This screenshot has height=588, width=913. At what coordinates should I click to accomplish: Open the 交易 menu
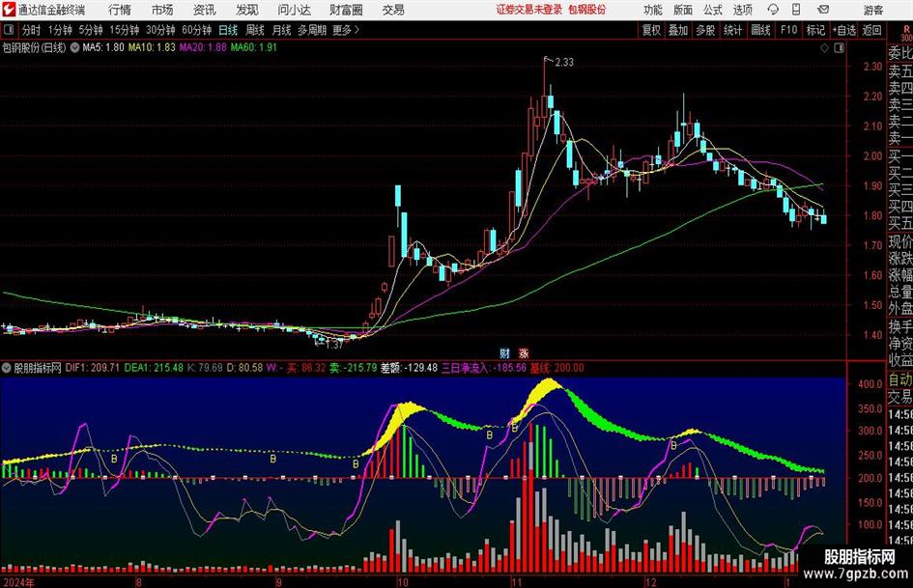pyautogui.click(x=393, y=10)
